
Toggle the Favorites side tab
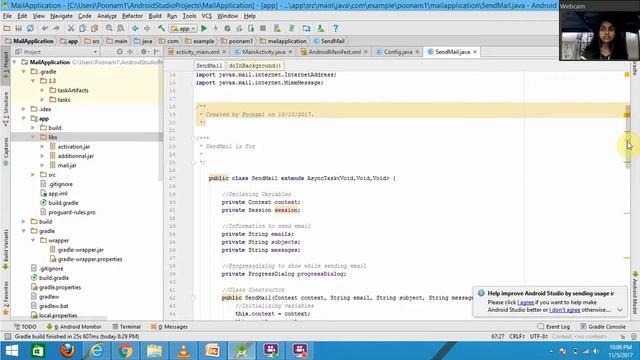point(6,298)
